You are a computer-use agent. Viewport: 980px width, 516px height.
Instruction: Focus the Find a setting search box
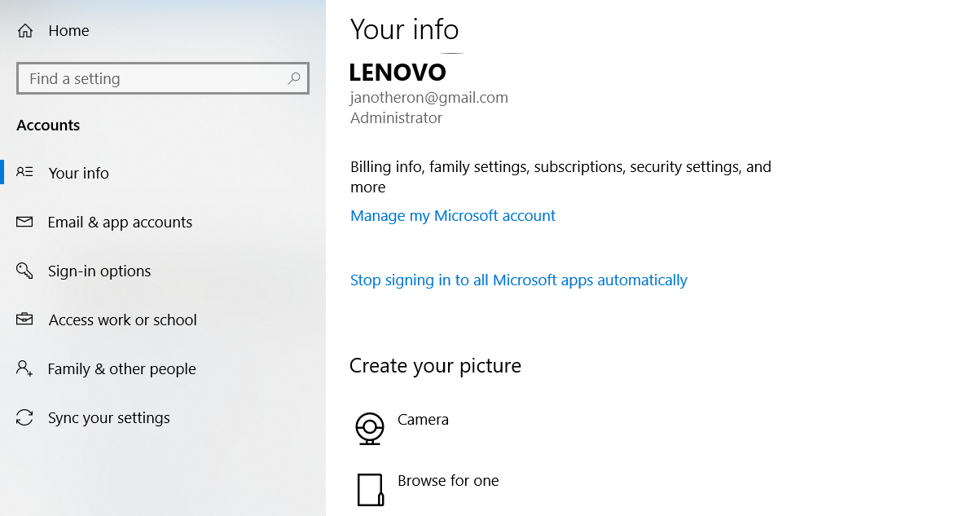163,79
